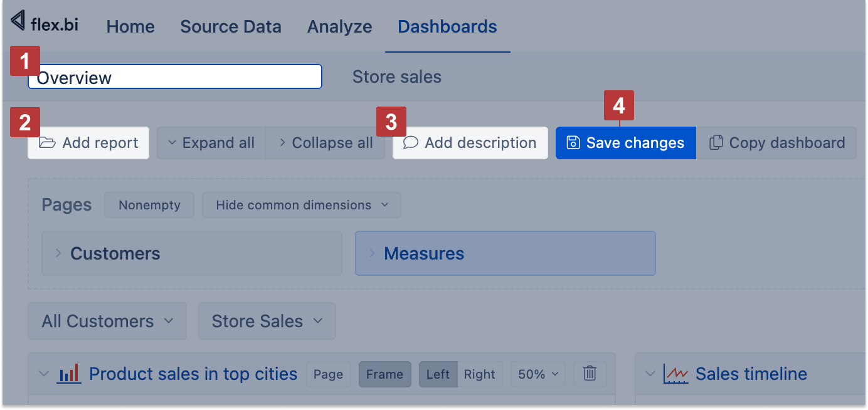Click the Overview dashboard name input field
This screenshot has width=868, height=410.
[x=174, y=76]
